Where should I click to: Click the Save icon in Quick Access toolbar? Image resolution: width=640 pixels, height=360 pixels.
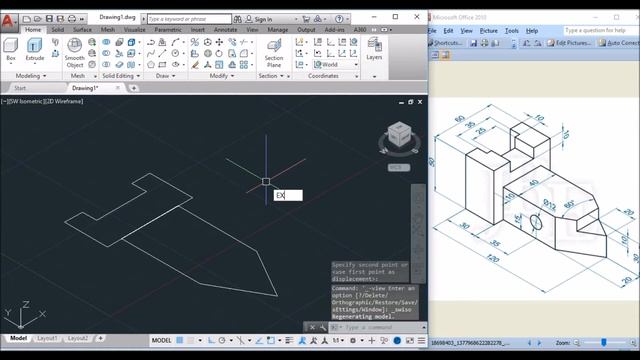point(49,19)
